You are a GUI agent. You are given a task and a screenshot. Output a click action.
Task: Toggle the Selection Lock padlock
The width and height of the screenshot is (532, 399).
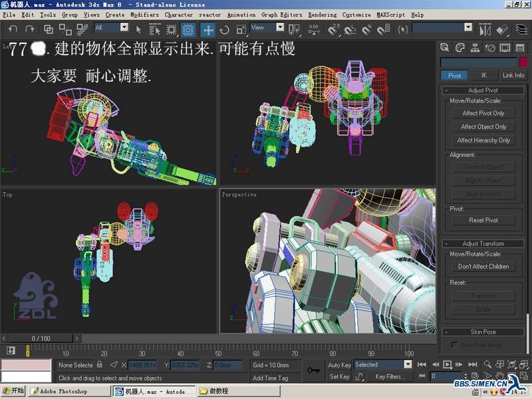(x=99, y=364)
